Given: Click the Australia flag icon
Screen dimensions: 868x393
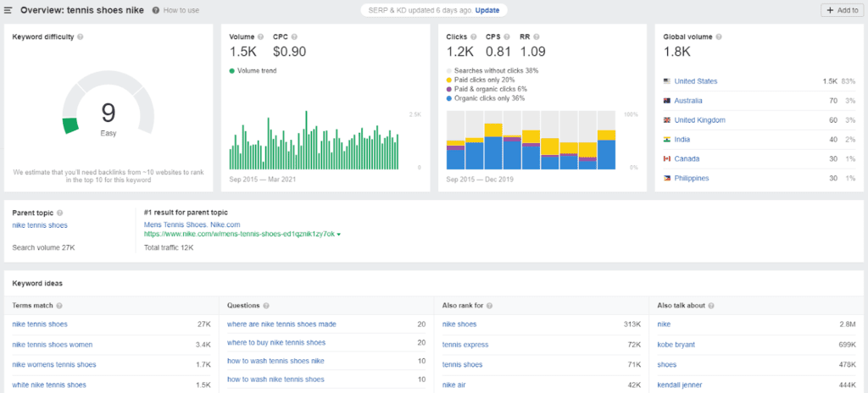Looking at the screenshot, I should point(667,101).
